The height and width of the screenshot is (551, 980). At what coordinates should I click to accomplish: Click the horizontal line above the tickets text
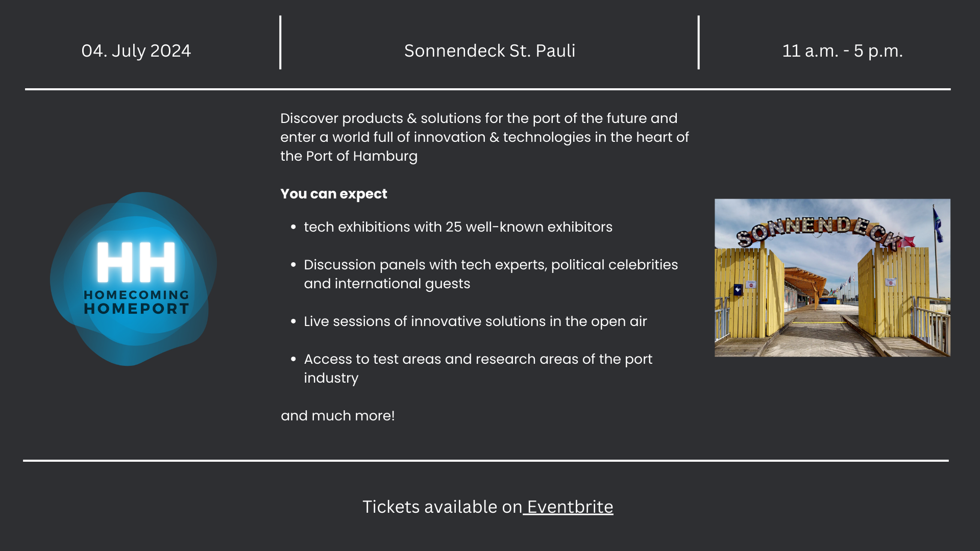tap(485, 461)
